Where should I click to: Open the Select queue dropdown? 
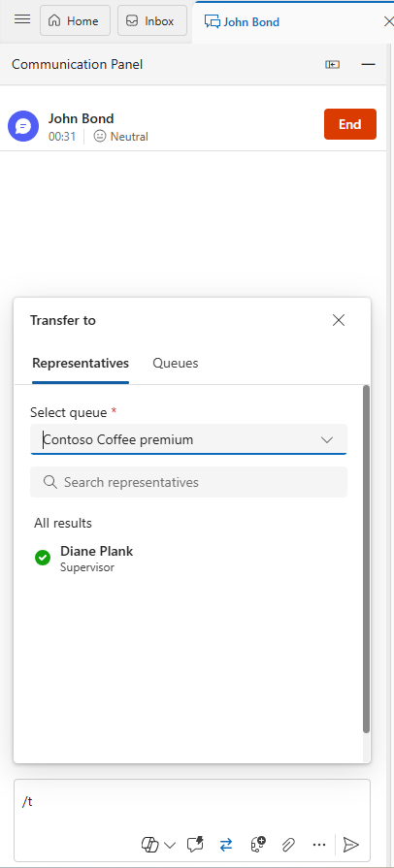[188, 439]
